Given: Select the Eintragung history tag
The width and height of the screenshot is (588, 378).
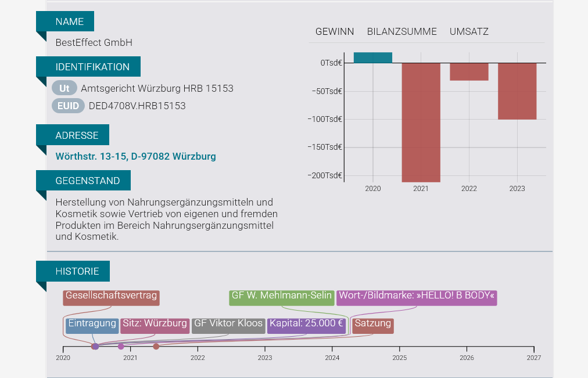Looking at the screenshot, I should (92, 325).
